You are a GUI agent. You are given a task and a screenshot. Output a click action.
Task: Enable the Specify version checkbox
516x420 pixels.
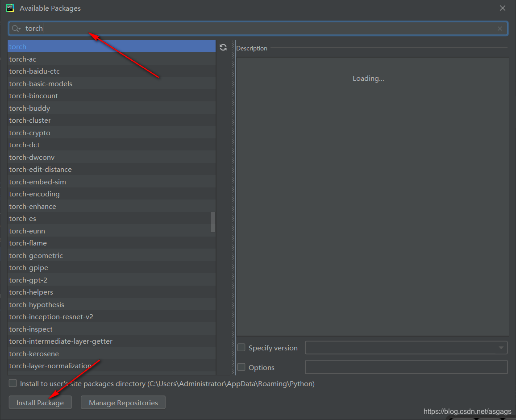pos(241,348)
